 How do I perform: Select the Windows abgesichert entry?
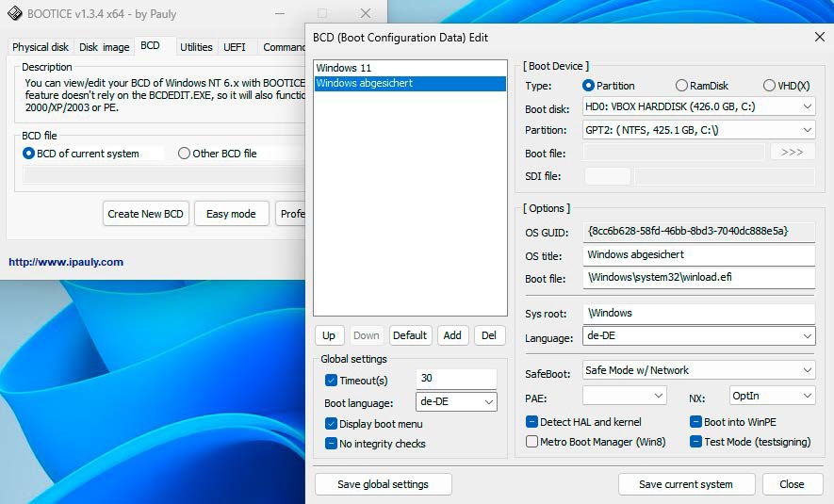click(x=410, y=84)
